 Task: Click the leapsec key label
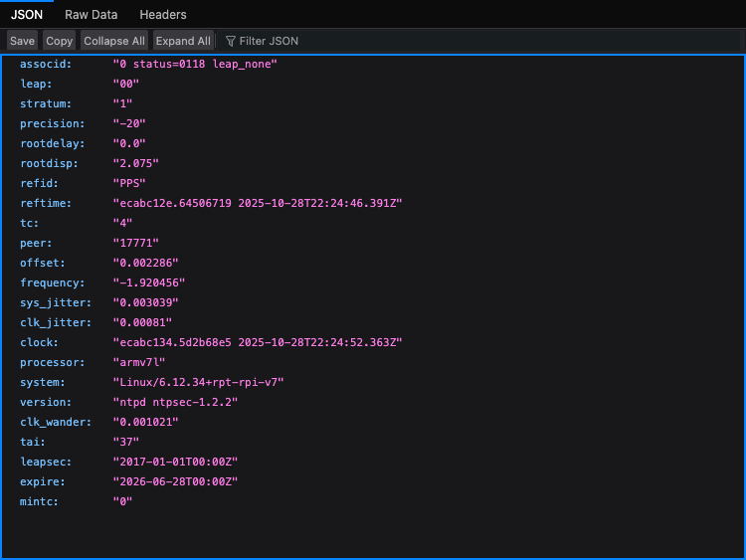[x=46, y=462]
